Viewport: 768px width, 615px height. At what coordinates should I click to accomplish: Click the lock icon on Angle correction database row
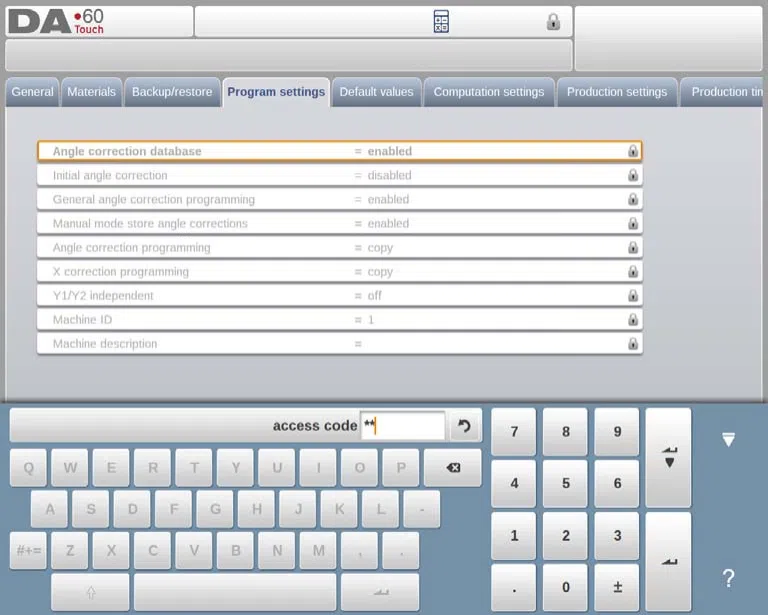(633, 151)
